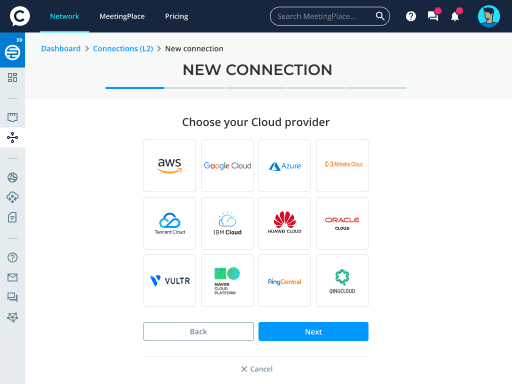The image size is (512, 384).
Task: Open the notifications bell
Action: coord(455,16)
